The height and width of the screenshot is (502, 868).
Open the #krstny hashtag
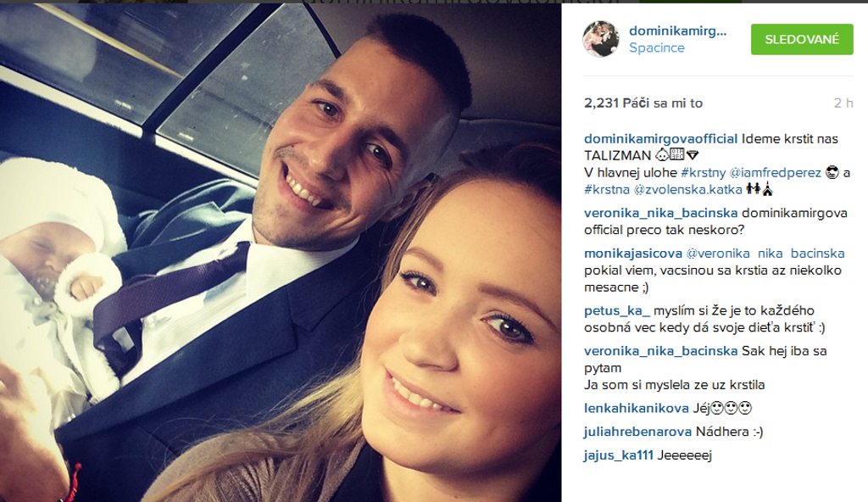(703, 173)
